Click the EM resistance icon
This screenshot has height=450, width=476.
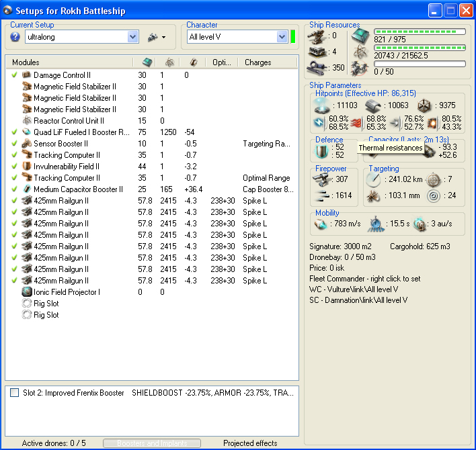coord(319,122)
